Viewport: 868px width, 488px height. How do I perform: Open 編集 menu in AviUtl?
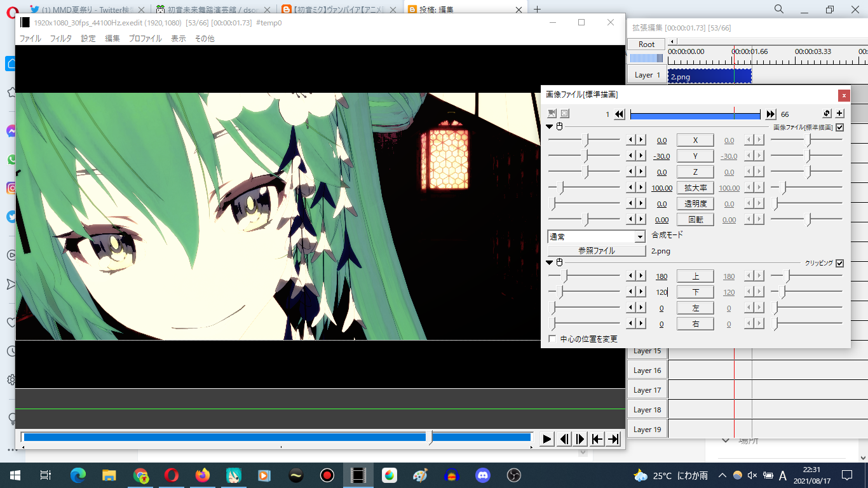click(x=112, y=38)
